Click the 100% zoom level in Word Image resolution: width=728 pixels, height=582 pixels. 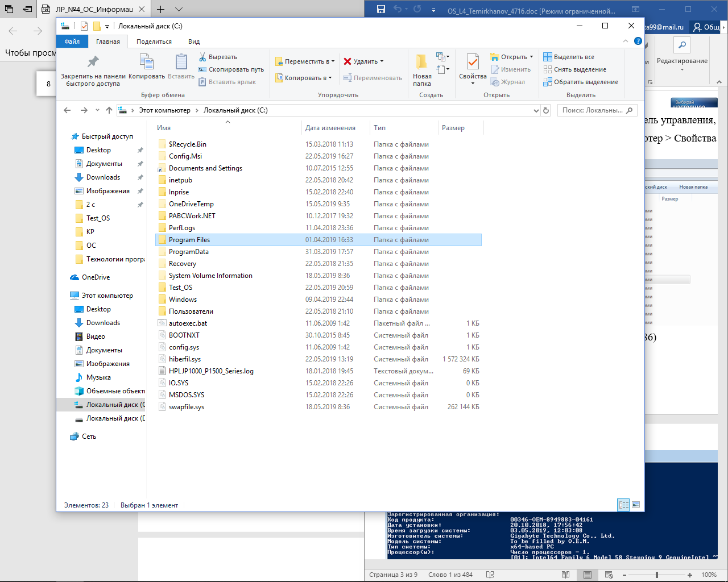[709, 575]
